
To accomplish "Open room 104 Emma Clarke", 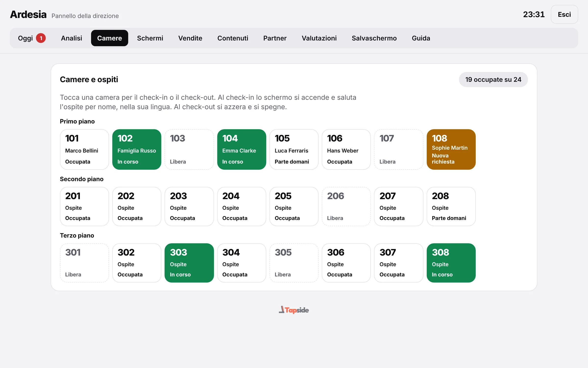I will (x=242, y=149).
